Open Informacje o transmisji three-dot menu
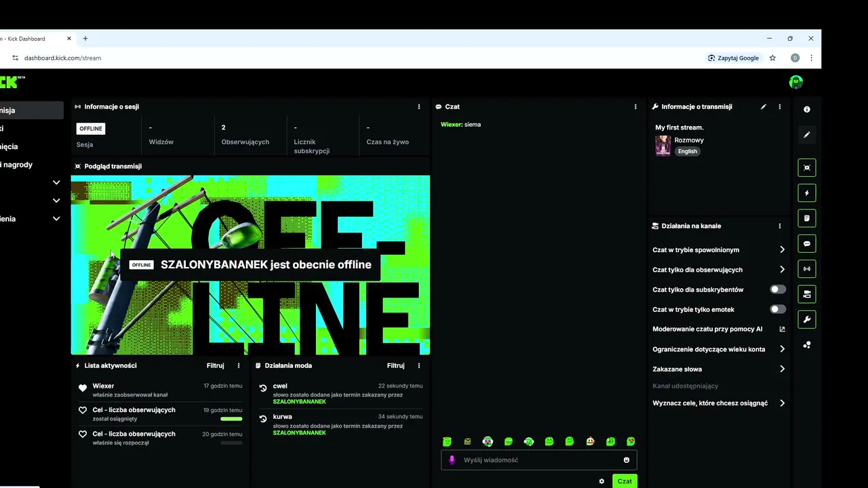Screen dimensions: 868x488 (780, 106)
